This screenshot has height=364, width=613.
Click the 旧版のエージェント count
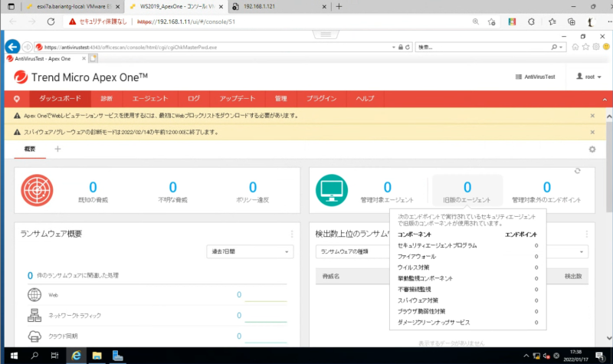point(467,187)
